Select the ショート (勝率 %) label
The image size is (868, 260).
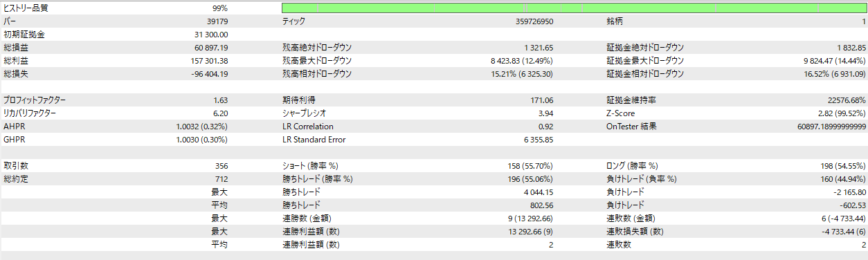(310, 166)
